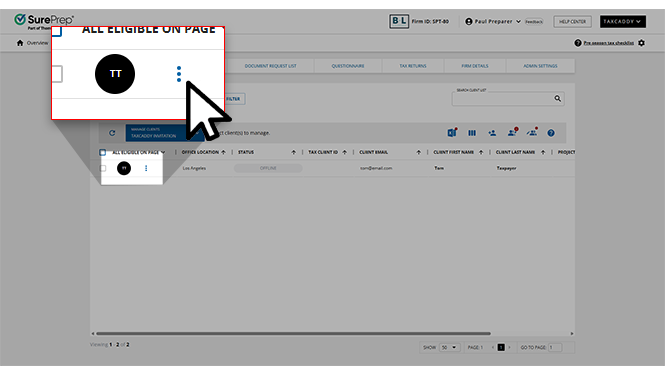The width and height of the screenshot is (665, 366).
Task: Expand All Eligible On Page dropdown arrow
Action: click(x=163, y=152)
